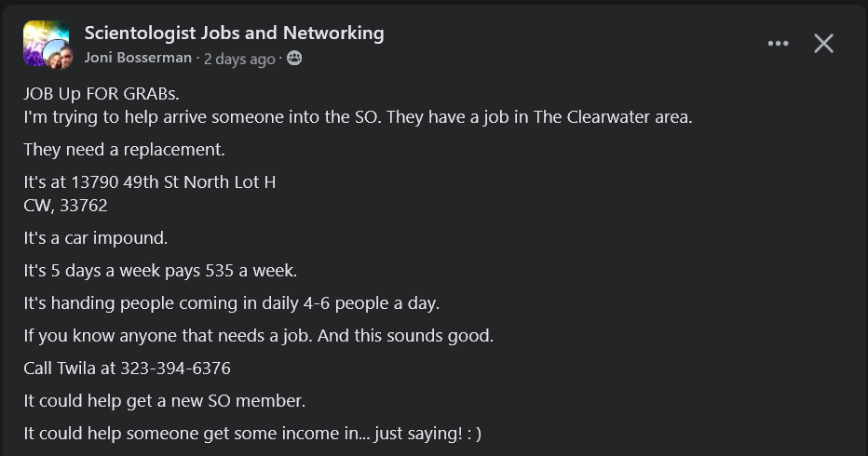The image size is (868, 456).
Task: Click the 'CW, 33762' zip code line
Action: [x=65, y=205]
